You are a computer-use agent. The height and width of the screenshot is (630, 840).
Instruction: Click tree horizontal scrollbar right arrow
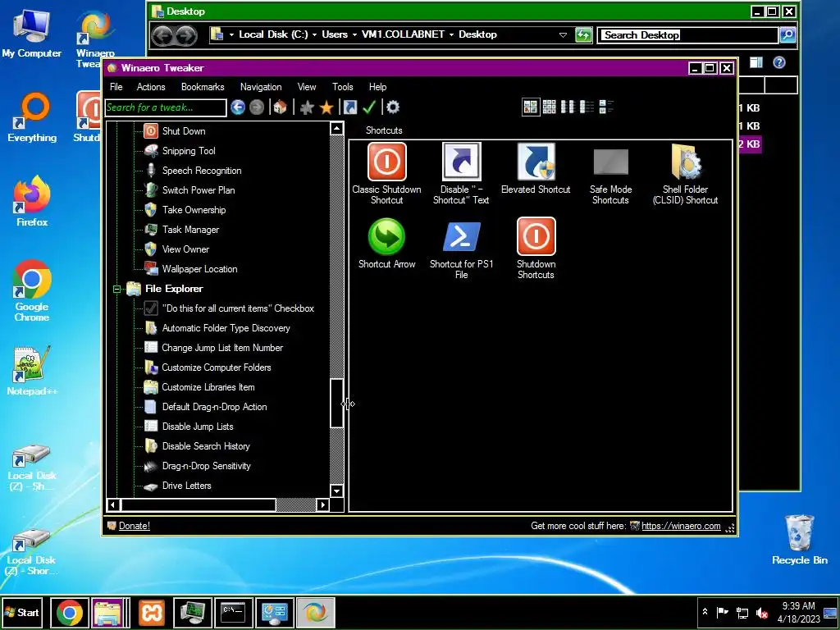322,504
